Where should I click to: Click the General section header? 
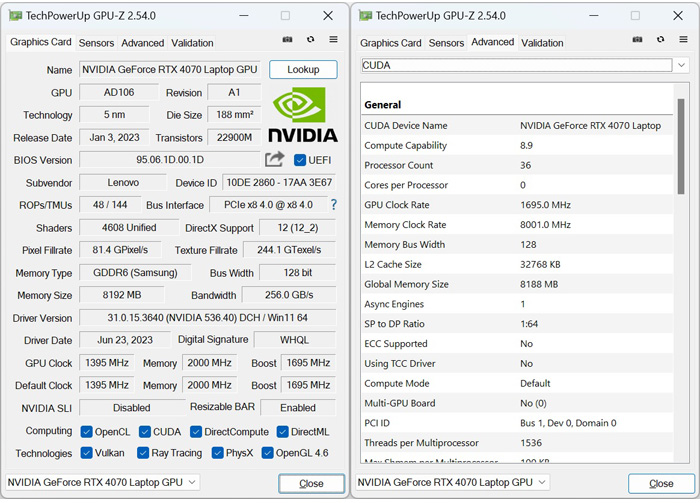[383, 105]
